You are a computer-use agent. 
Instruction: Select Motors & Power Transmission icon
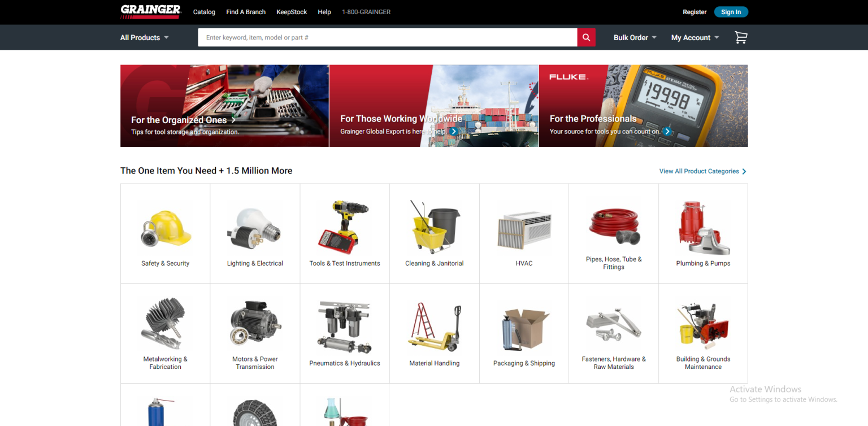[x=255, y=324]
